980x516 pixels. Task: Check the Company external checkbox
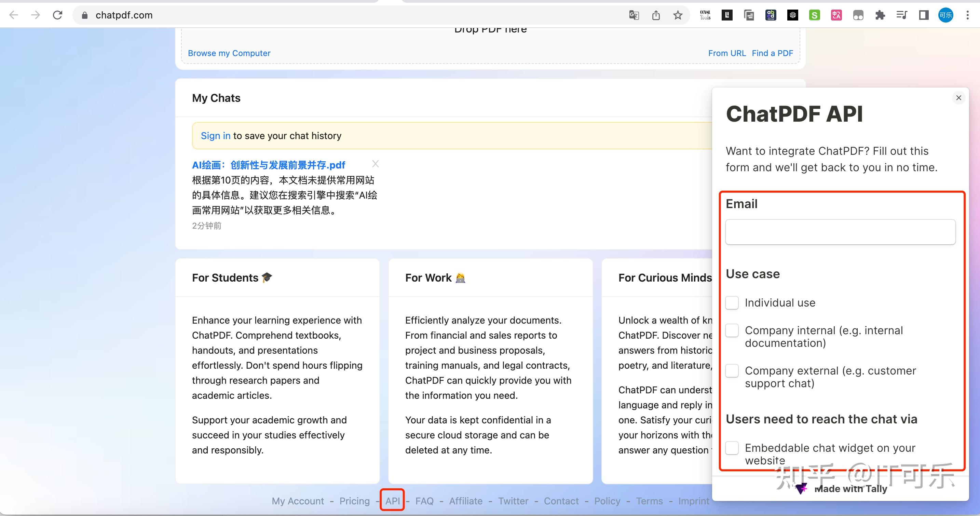[x=732, y=371]
